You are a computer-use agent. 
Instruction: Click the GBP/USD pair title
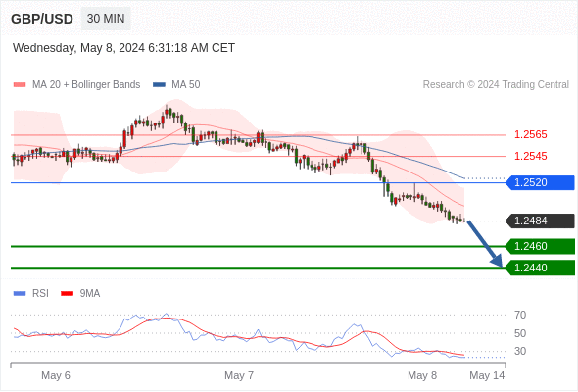(x=42, y=19)
